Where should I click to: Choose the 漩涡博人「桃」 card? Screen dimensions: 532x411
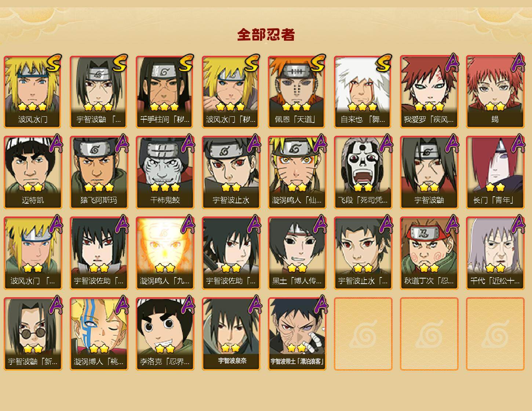(99, 334)
